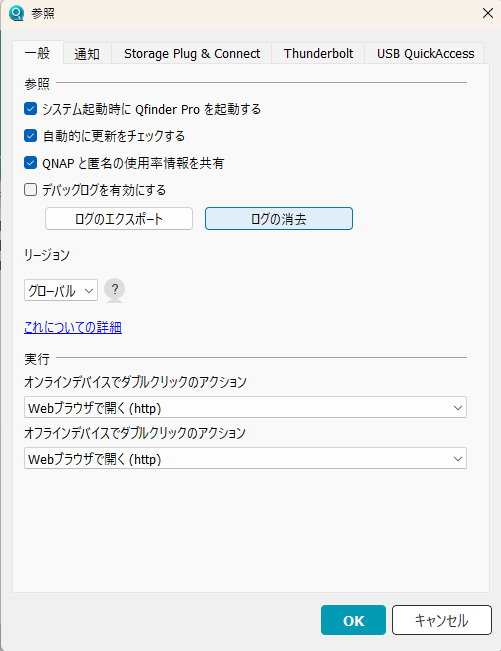Select the 一般 tab
Screen dimensions: 501x651
tap(38, 53)
